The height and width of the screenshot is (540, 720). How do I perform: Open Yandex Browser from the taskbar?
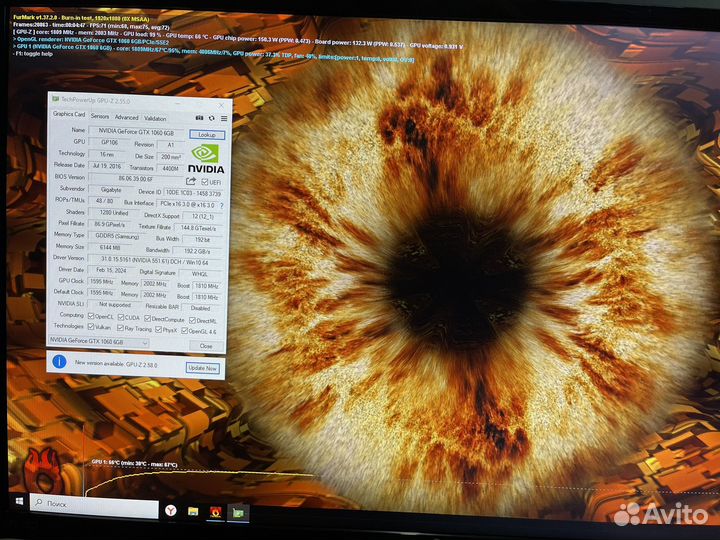tap(169, 511)
